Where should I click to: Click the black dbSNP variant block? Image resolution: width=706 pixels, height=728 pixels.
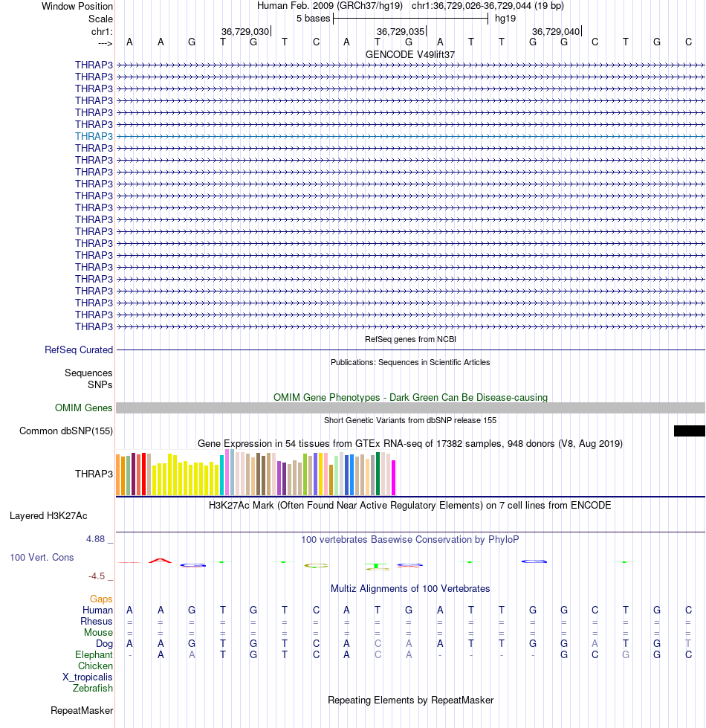coord(690,431)
